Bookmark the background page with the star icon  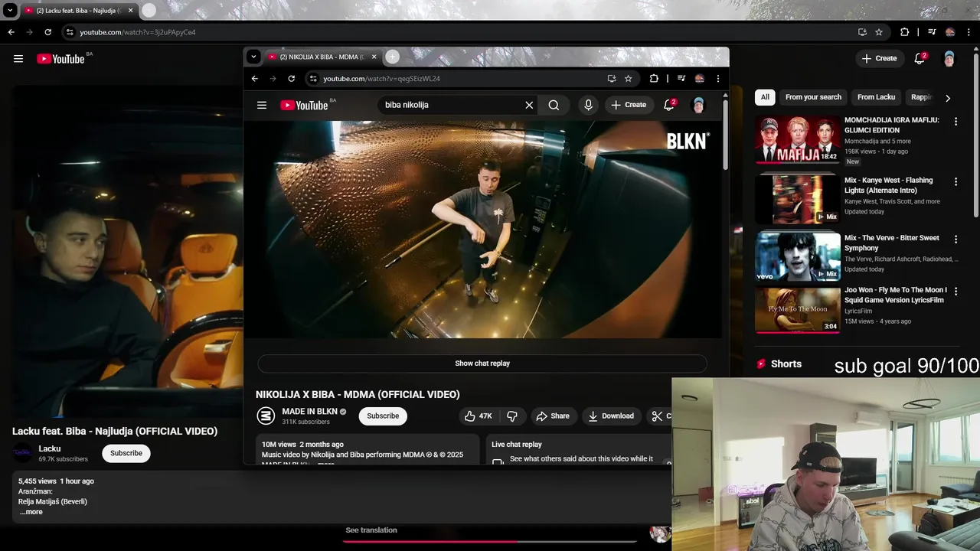879,32
